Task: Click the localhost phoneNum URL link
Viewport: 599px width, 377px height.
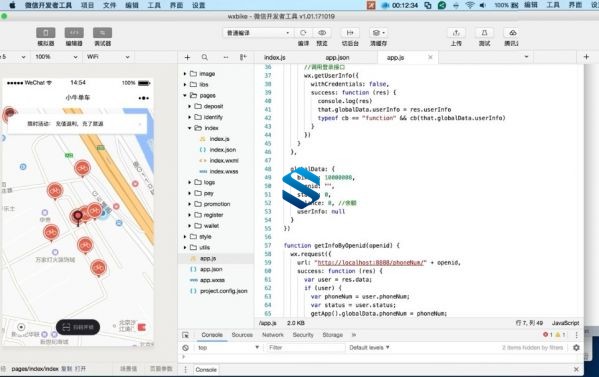Action: tap(370, 263)
